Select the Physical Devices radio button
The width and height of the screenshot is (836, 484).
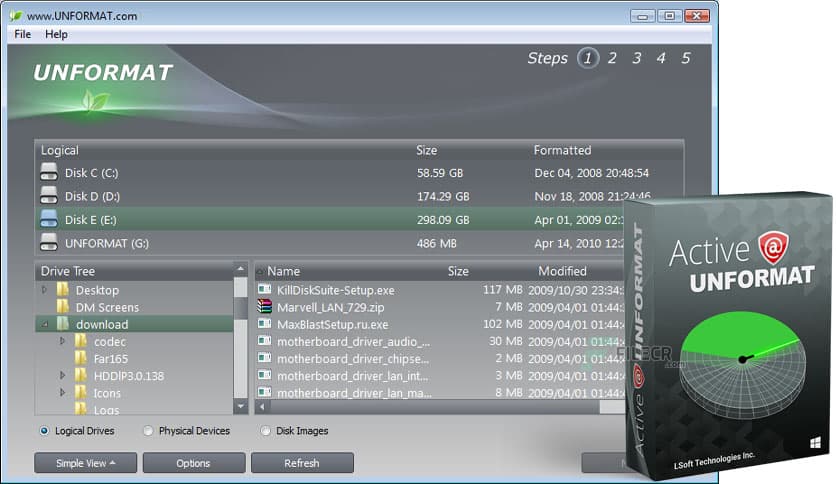tap(148, 431)
